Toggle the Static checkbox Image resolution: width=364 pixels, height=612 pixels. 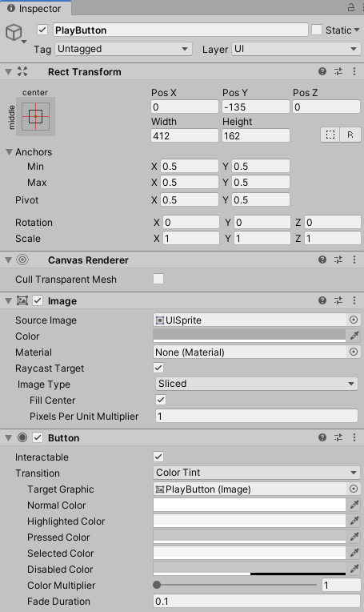317,30
